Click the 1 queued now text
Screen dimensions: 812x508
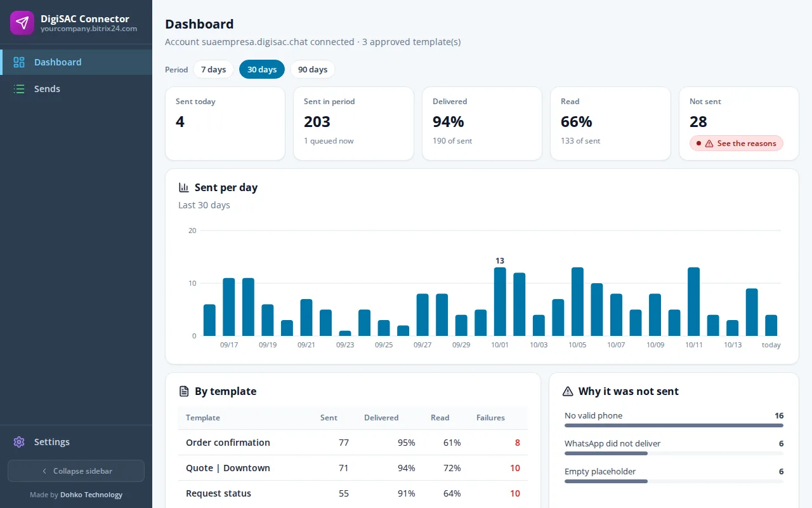tap(329, 141)
